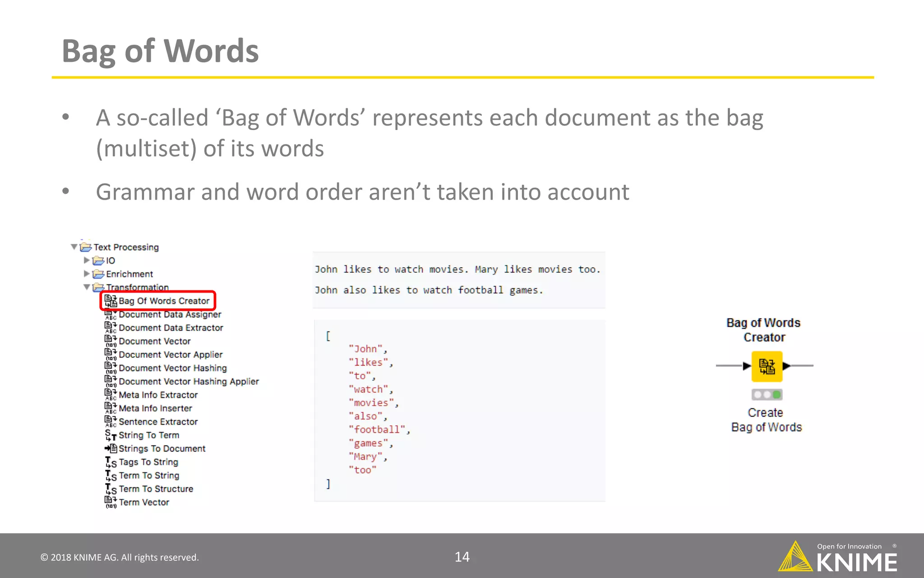Click the yellow Bag of Words Creator node icon
Viewport: 924px width, 578px height.
pyautogui.click(x=767, y=366)
